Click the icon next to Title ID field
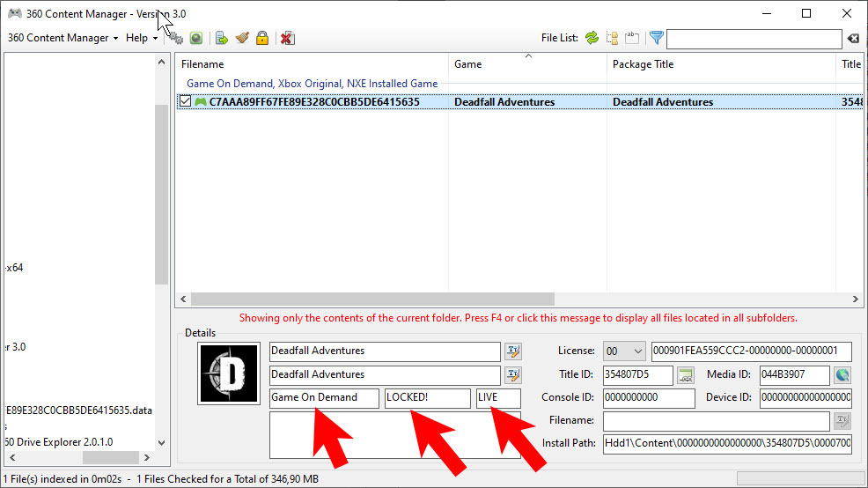868x488 pixels. [686, 375]
